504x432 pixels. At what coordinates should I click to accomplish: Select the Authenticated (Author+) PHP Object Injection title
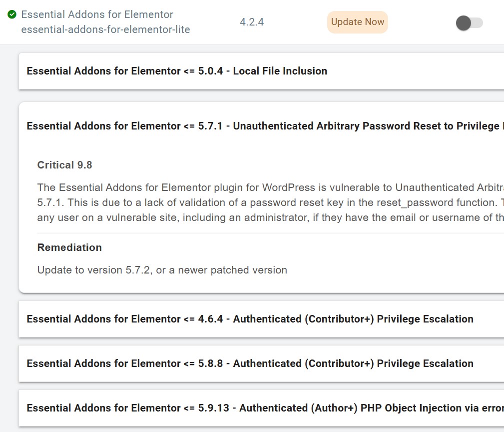coord(265,408)
